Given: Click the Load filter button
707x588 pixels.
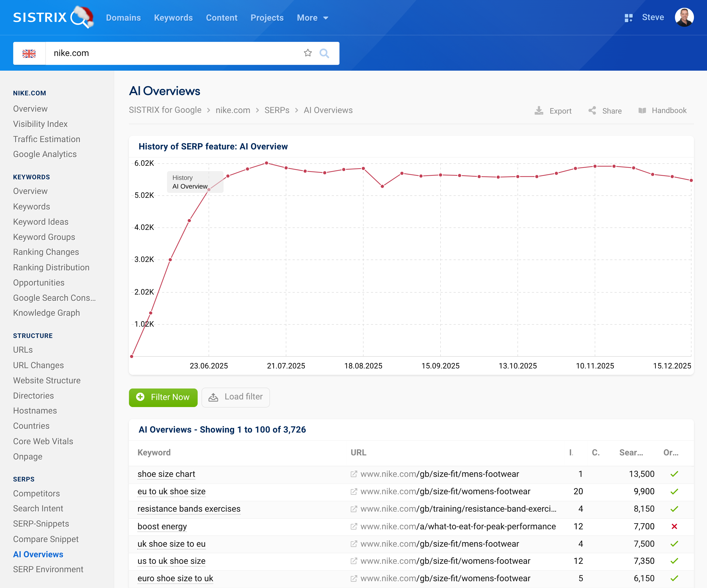Looking at the screenshot, I should click(235, 397).
